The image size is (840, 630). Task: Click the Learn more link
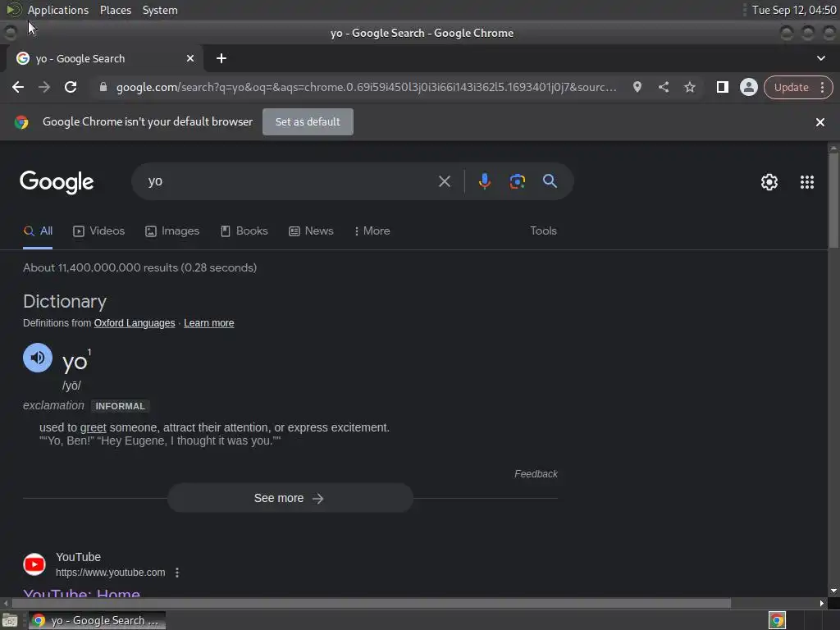[209, 323]
